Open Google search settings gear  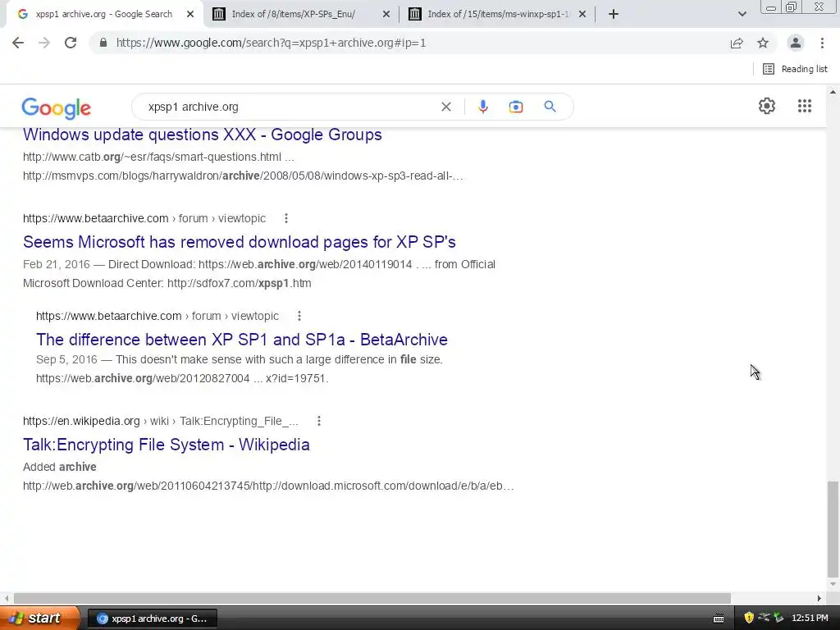[x=767, y=106]
